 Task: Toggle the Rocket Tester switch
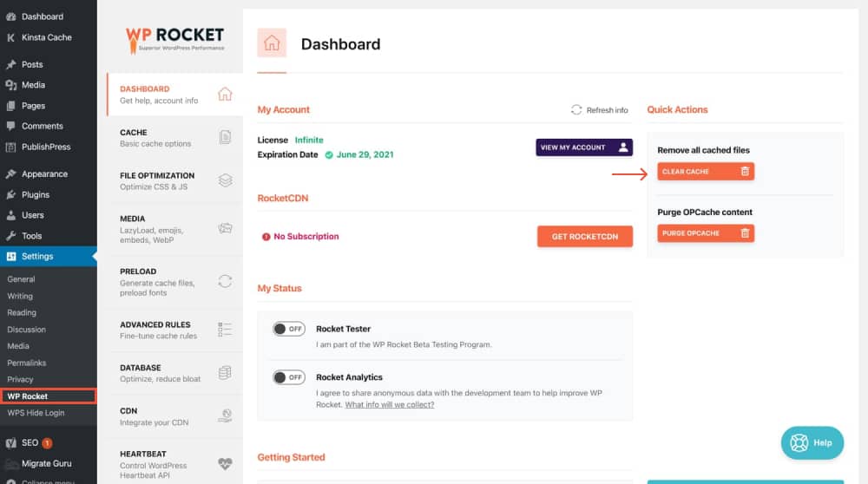(288, 329)
